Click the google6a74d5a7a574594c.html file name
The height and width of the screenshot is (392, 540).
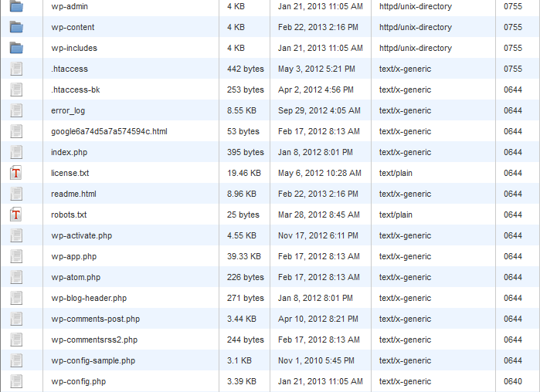(109, 131)
